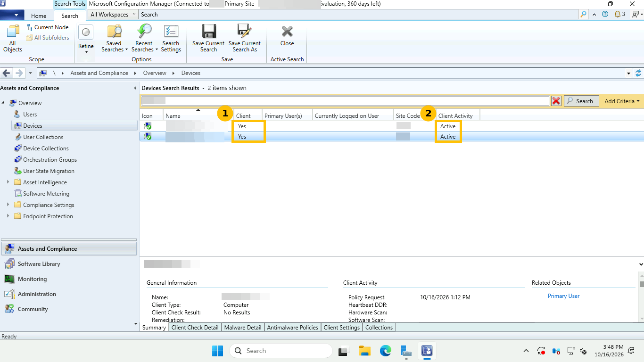
Task: Click Save Current Search As icon
Action: (x=245, y=39)
